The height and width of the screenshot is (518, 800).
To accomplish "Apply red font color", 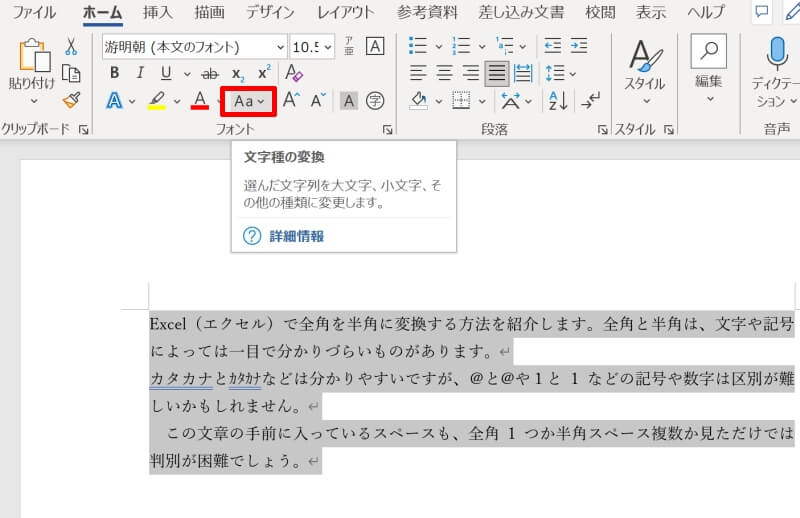I will click(x=200, y=101).
